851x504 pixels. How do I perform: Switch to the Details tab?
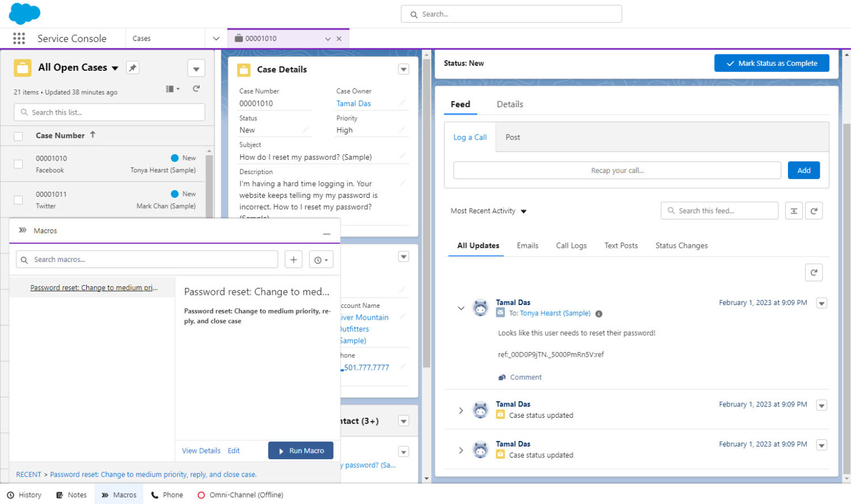point(510,104)
